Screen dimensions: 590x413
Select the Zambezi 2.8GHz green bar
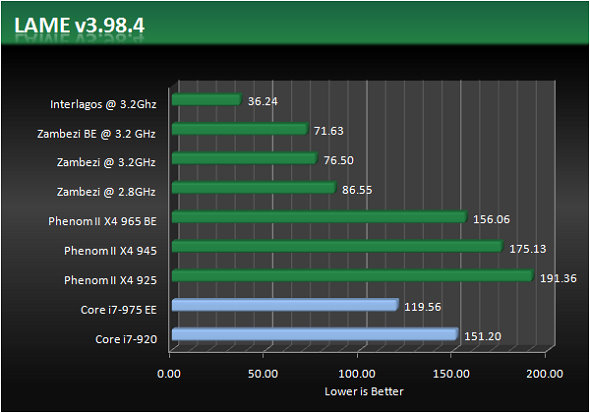pyautogui.click(x=254, y=188)
